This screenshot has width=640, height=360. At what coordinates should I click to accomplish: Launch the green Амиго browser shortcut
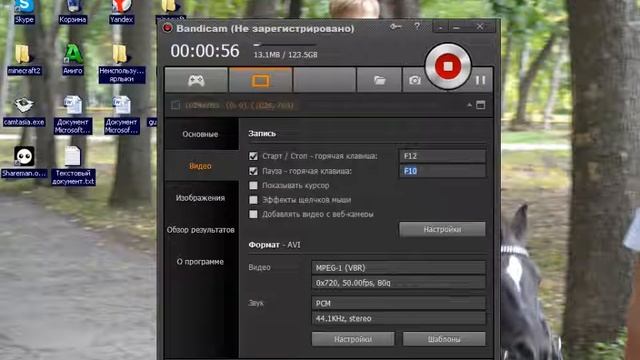coord(73,60)
